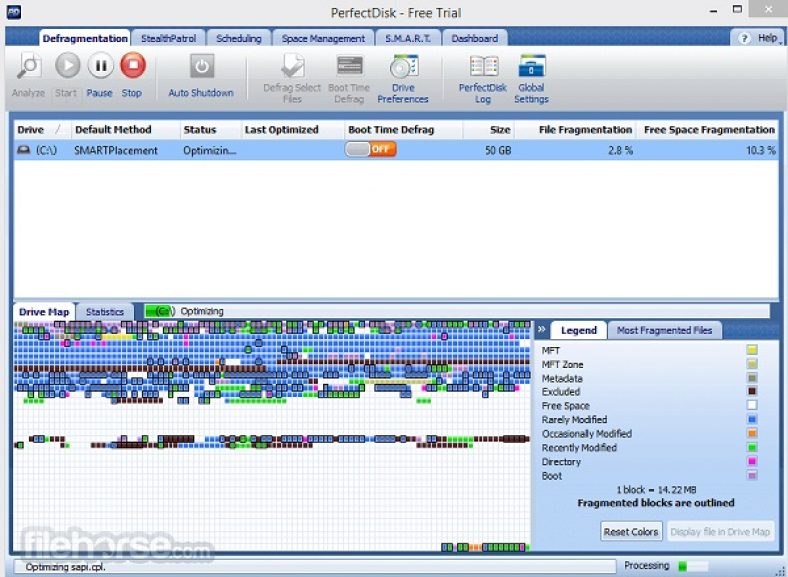Open Drive Preferences
The image size is (788, 577).
pyautogui.click(x=403, y=67)
